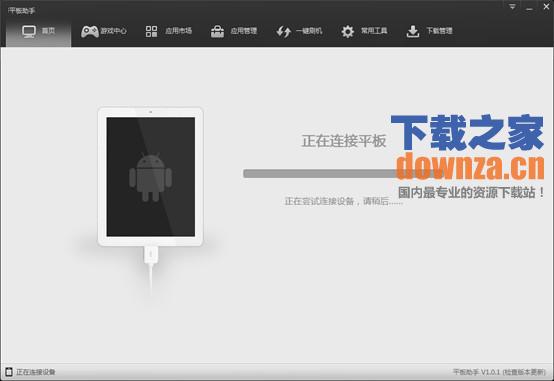554x381 pixels.
Task: Click the Android tablet illustration
Action: coord(151,177)
